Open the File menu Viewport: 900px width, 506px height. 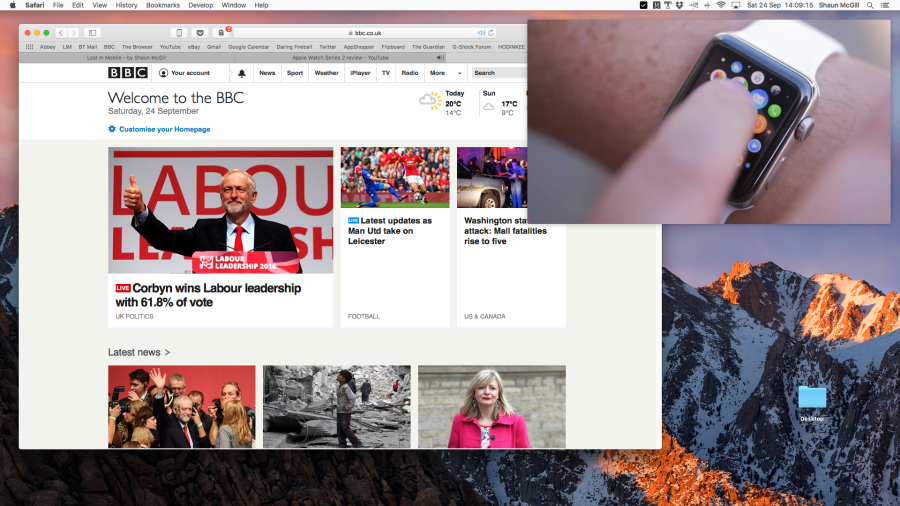58,5
